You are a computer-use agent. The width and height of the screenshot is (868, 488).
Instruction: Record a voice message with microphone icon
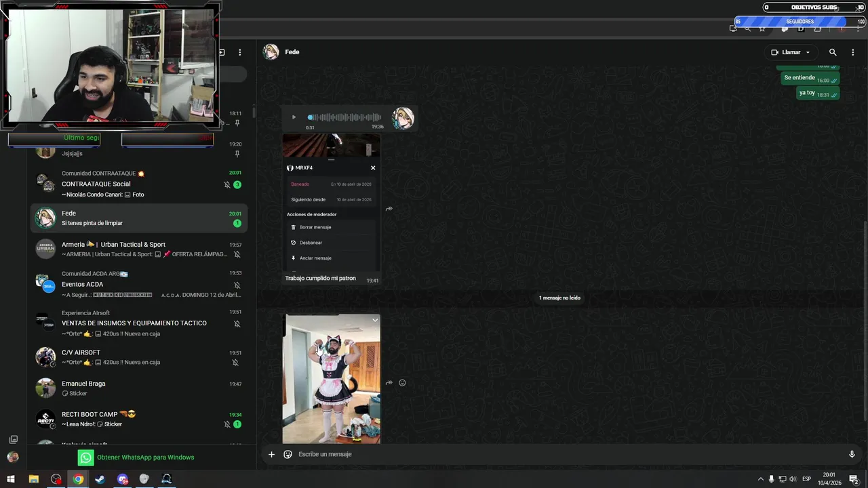852,454
